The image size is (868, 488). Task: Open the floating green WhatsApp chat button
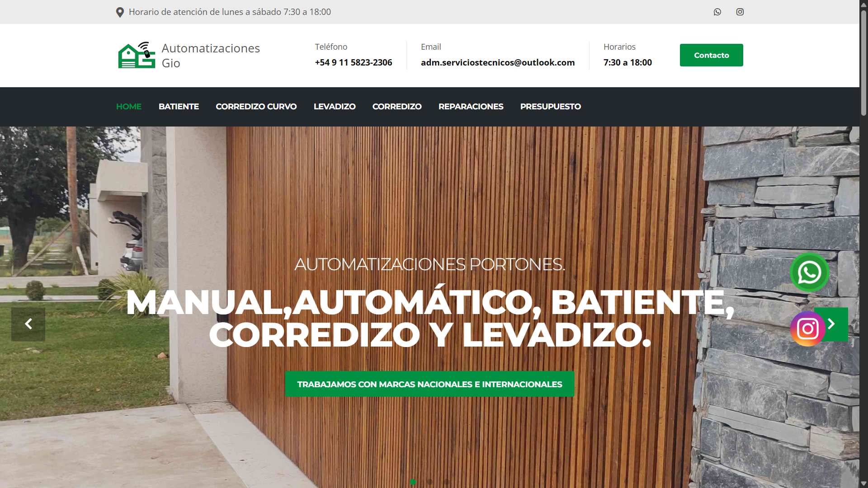809,272
